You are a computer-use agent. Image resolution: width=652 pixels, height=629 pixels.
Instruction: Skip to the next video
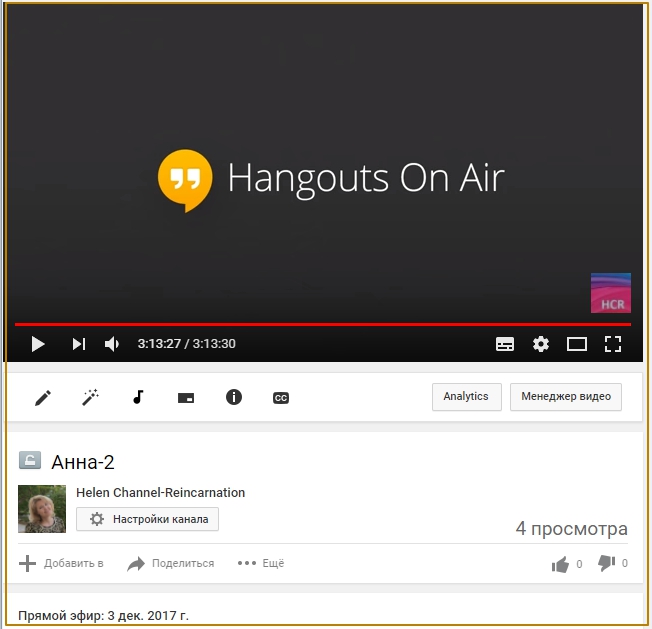[x=78, y=344]
